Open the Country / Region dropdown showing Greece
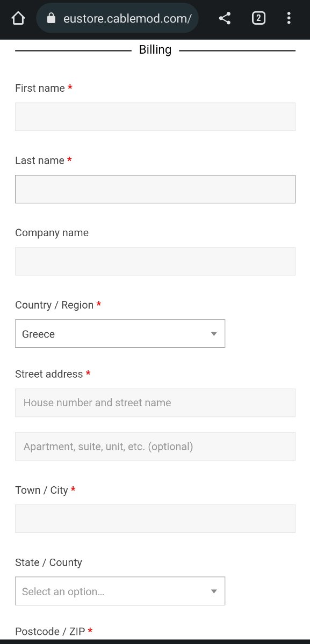 pyautogui.click(x=120, y=334)
